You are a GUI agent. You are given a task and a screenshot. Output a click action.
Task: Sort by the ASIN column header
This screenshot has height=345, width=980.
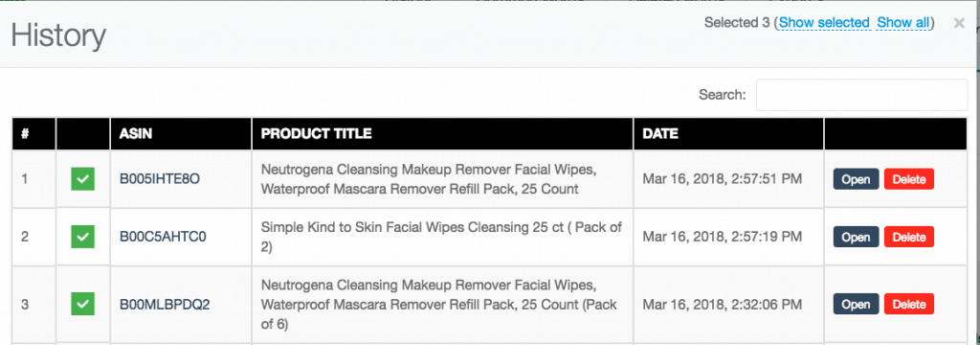(181, 133)
